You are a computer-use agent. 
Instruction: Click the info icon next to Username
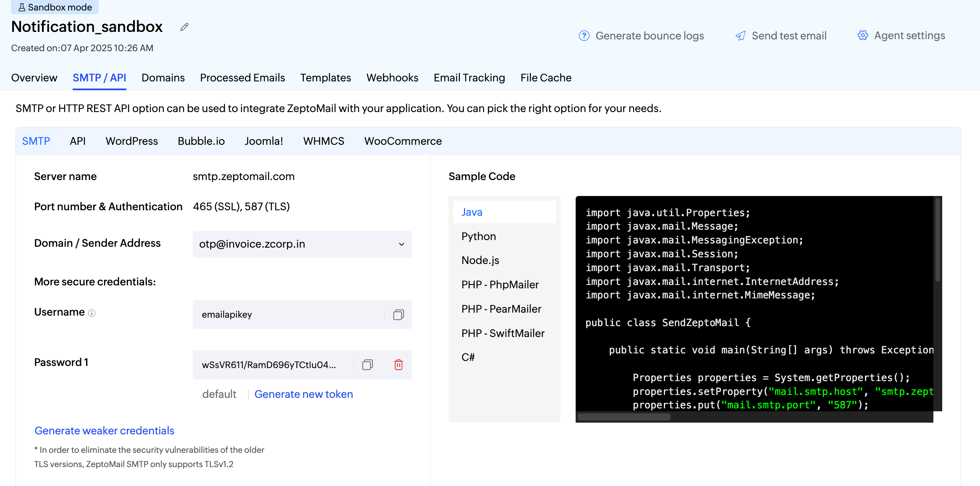93,313
